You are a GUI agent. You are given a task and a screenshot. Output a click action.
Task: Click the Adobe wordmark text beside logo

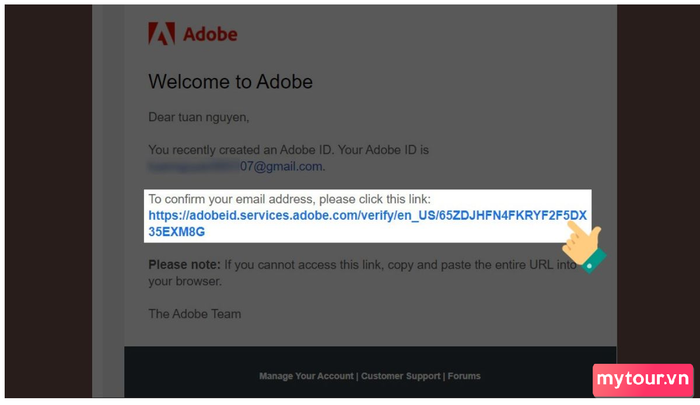coord(210,34)
